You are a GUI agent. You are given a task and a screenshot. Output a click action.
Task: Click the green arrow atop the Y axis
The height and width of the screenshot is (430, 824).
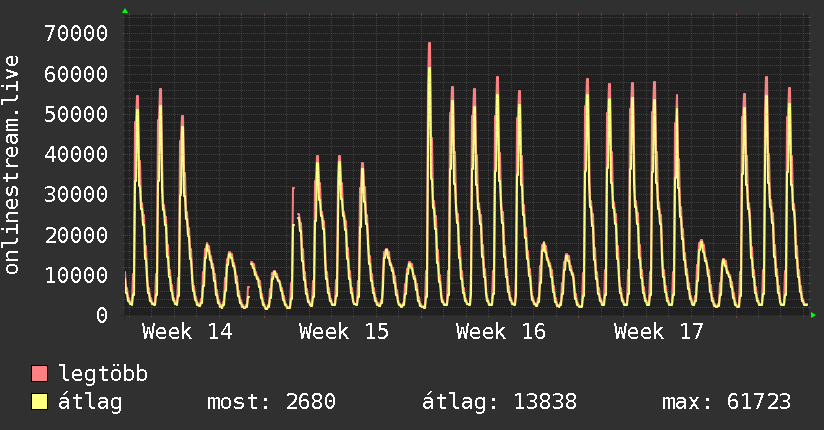125,11
